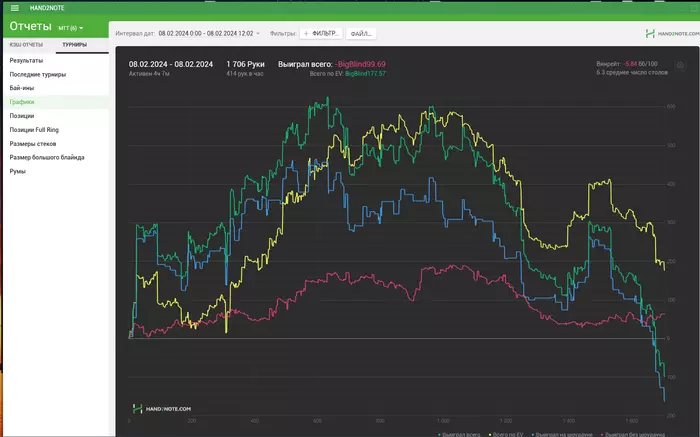Toggle the 'Выиграл на шоудауне' legend series
The image size is (700, 437).
(562, 434)
